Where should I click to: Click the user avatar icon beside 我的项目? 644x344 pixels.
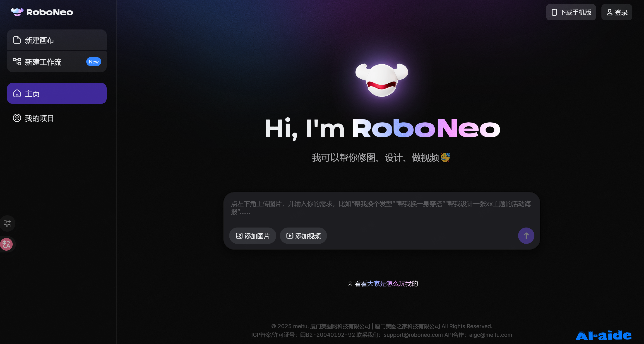(x=17, y=118)
